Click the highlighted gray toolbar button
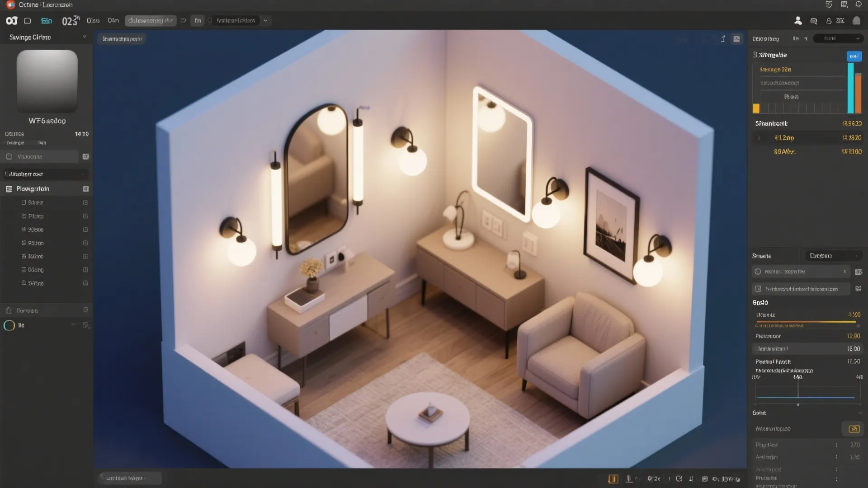 pos(150,21)
